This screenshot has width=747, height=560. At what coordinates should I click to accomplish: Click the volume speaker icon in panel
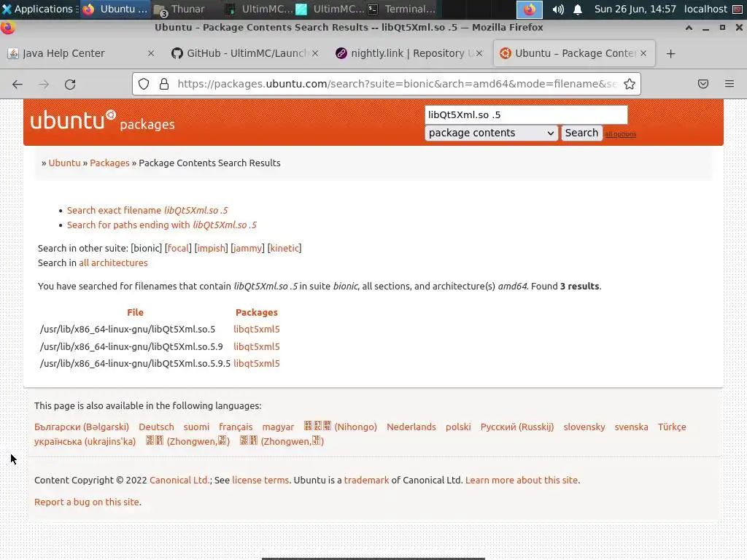(x=558, y=9)
